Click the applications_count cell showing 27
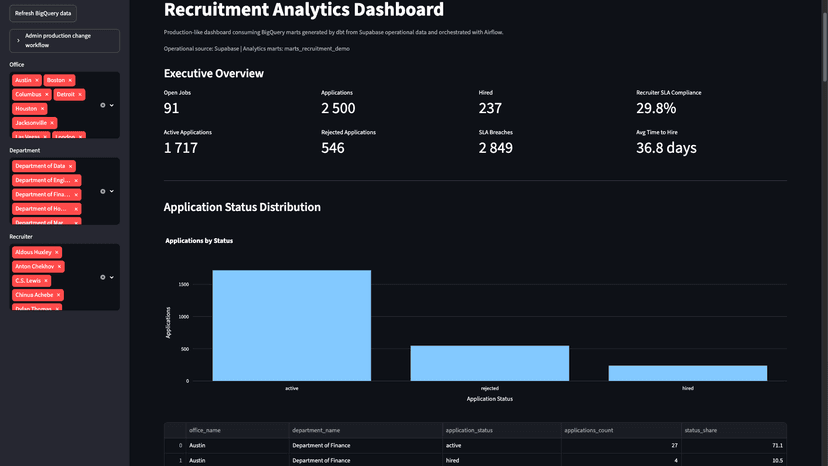The width and height of the screenshot is (828, 466). tap(621, 445)
